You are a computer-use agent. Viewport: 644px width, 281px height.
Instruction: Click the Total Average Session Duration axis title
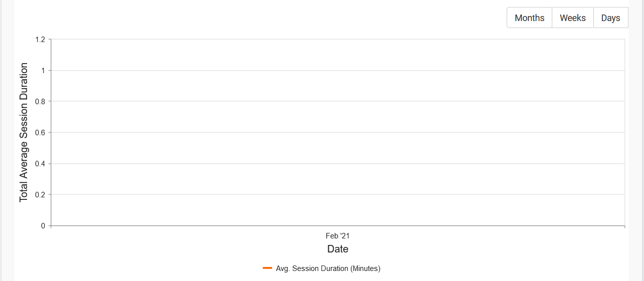coord(24,132)
